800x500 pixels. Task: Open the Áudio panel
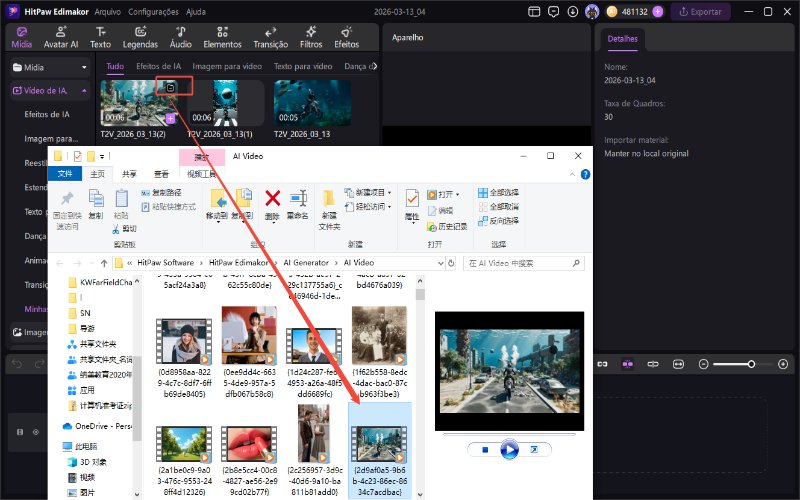coord(180,37)
